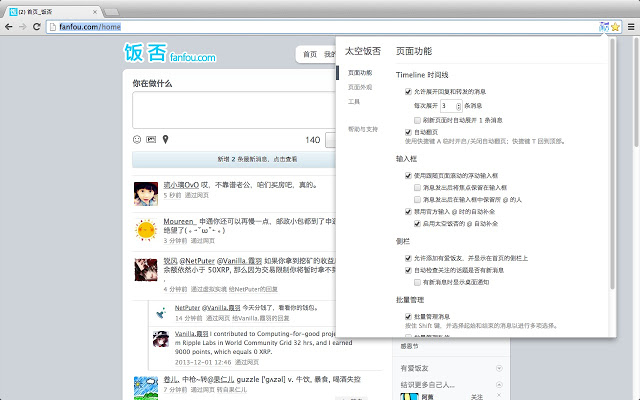Click the 感恩节 topic in sidebar
Viewport: 640px width, 400px height.
point(409,346)
